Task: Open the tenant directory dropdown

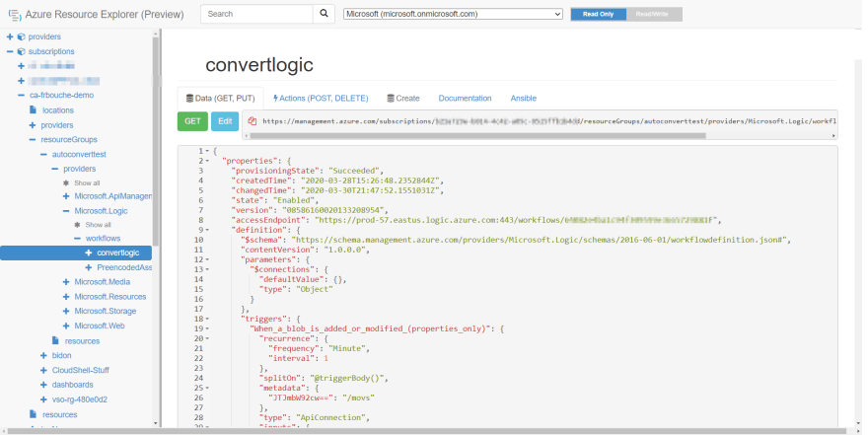Action: [x=453, y=14]
